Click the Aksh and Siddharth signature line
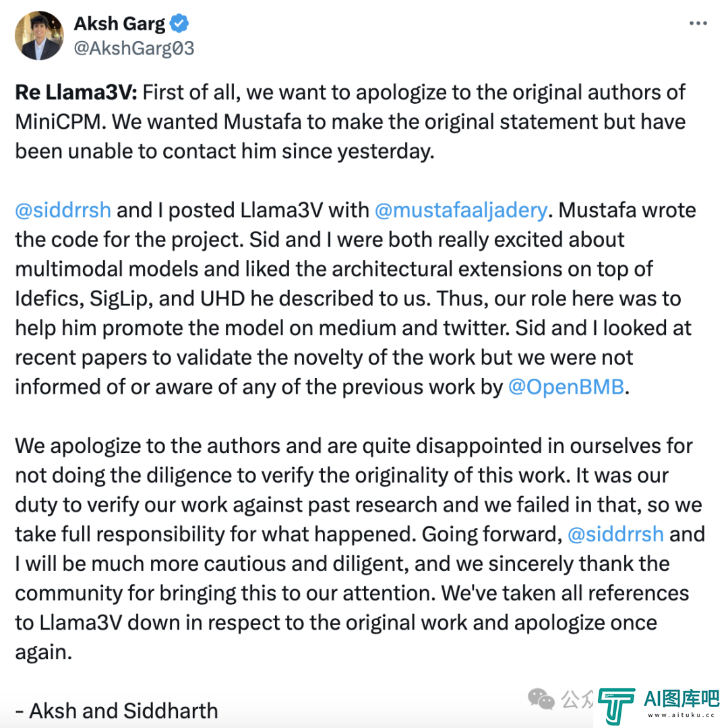 (x=117, y=711)
